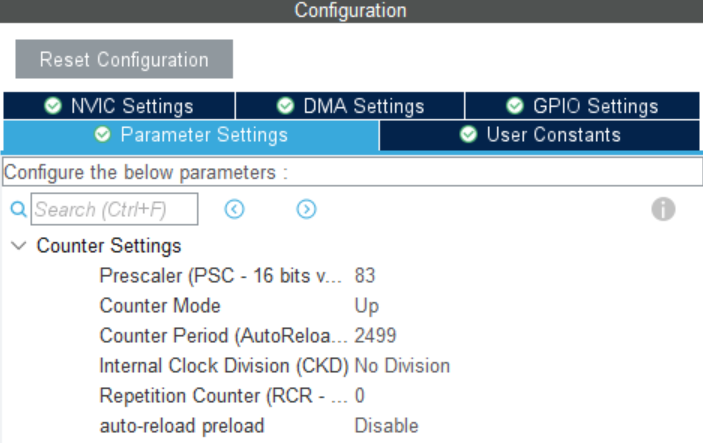Viewport: 703px width, 443px height.
Task: Click the green check icon on NVIC Settings
Action: coord(53,106)
